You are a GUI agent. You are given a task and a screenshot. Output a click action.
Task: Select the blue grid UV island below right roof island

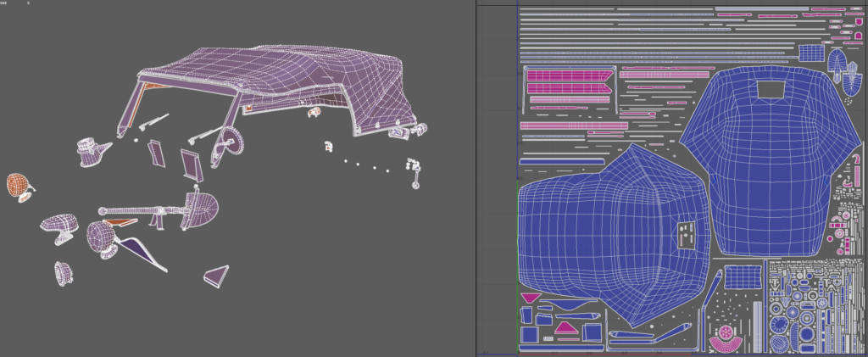[743, 276]
